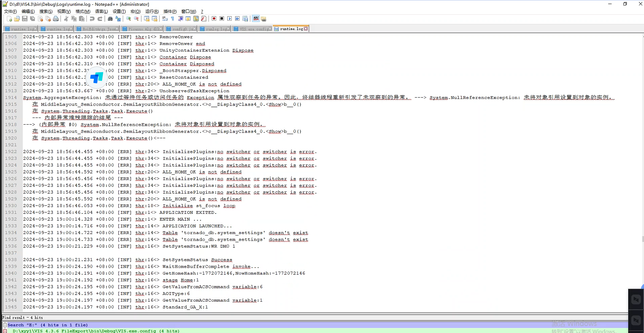Click the floating blue remote-control icon
Image resolution: width=644 pixels, height=333 pixels.
tap(97, 77)
